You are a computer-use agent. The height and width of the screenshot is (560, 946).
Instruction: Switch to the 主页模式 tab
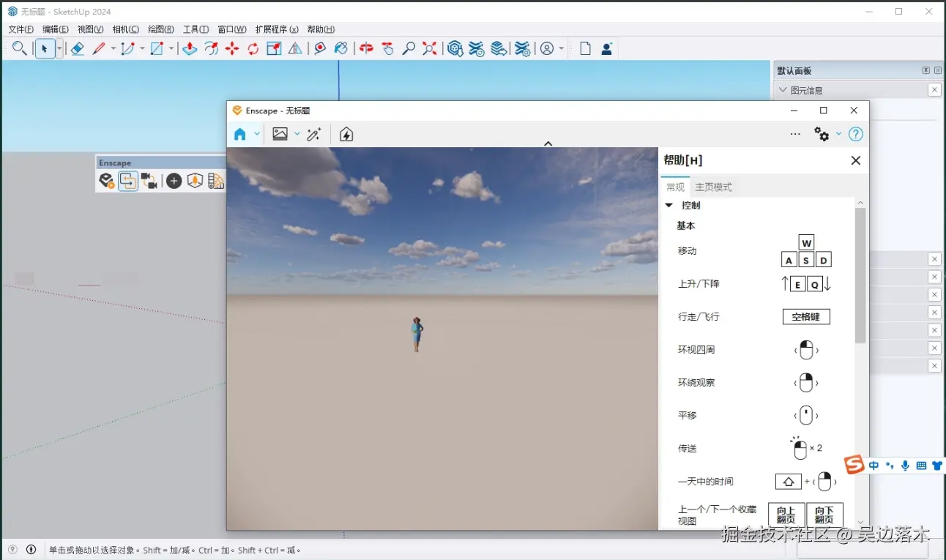713,187
